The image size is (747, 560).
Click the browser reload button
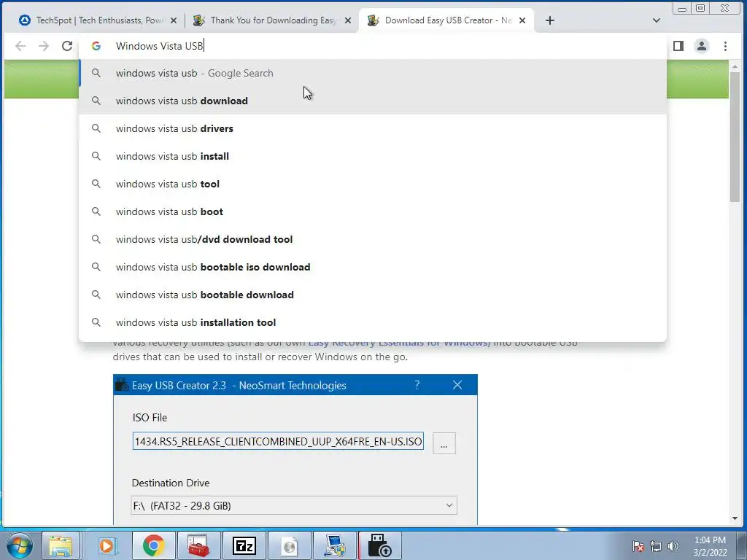click(x=67, y=46)
